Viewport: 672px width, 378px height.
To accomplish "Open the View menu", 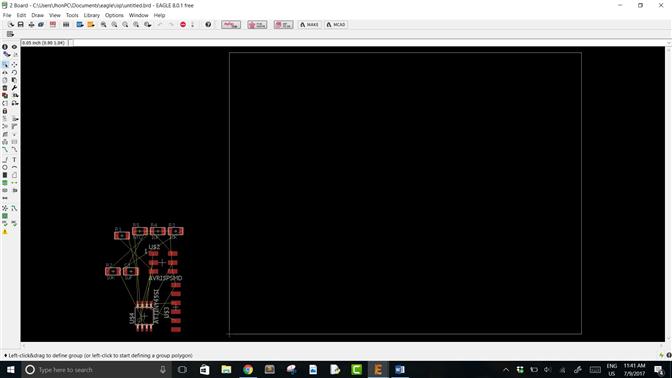I will 54,15.
